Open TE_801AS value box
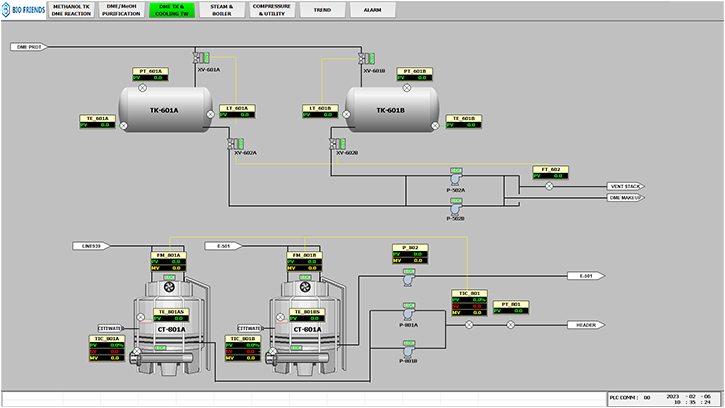Screen dimensions: 725x408 (x=171, y=315)
